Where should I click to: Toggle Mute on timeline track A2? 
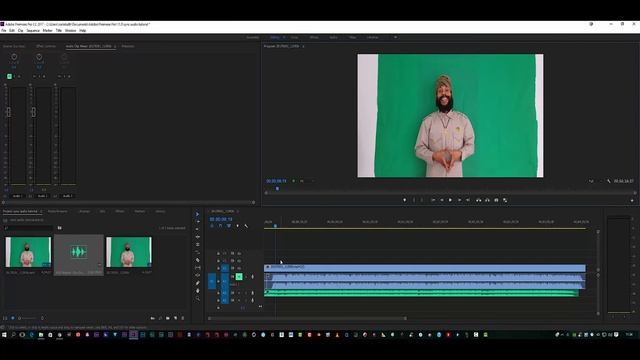239,293
